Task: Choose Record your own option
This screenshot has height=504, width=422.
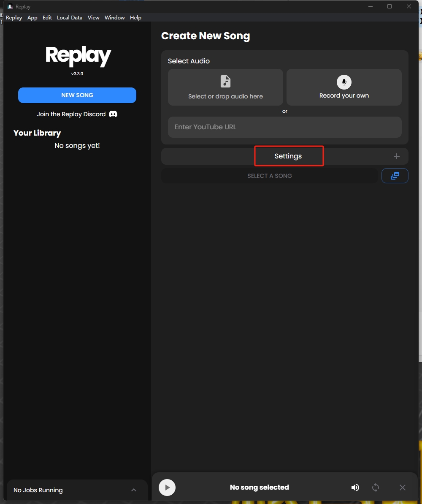Action: [x=344, y=87]
